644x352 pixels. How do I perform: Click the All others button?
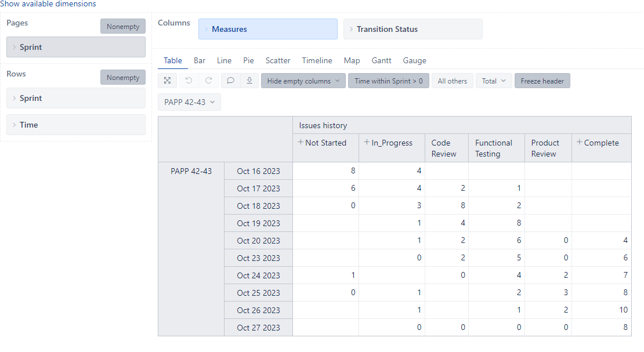coord(452,81)
